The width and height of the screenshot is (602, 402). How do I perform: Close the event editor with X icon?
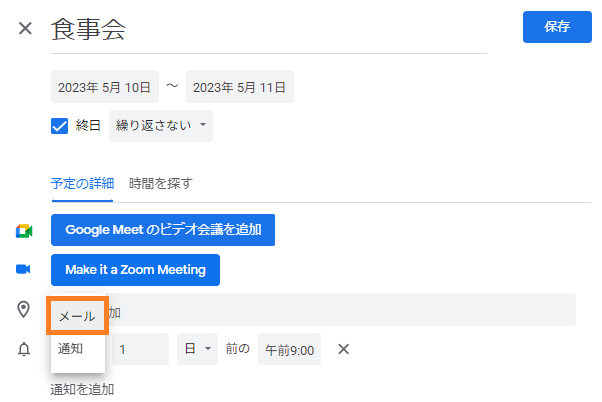point(25,28)
